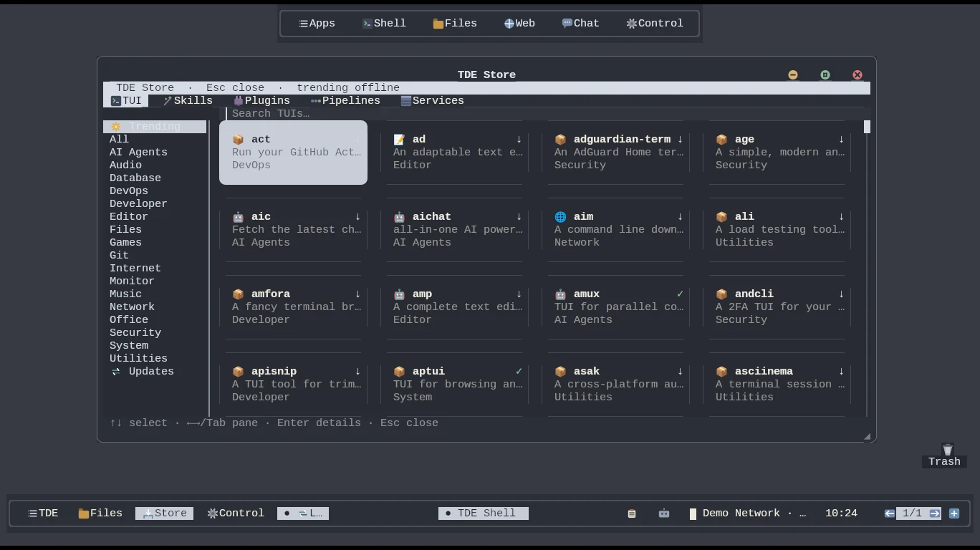Click the download arrow on the ad card

(x=519, y=140)
